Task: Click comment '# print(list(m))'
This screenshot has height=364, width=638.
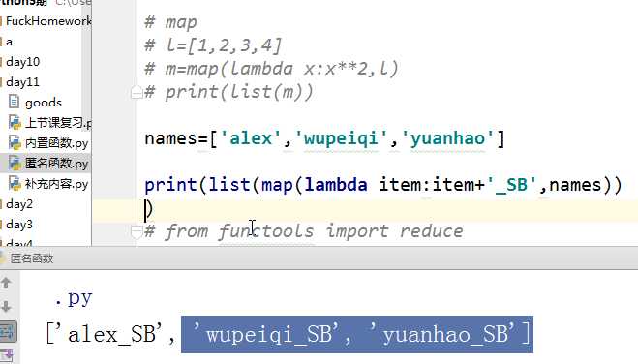Action: (x=229, y=92)
